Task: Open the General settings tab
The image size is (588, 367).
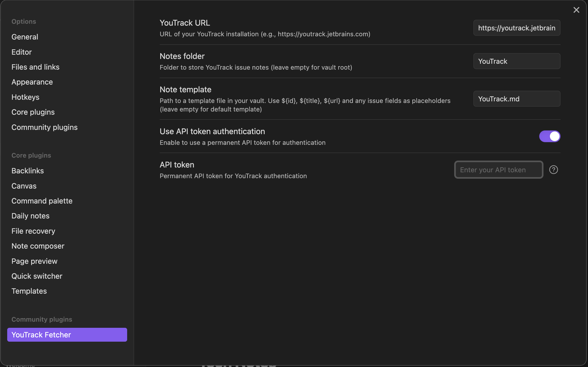Action: (x=25, y=37)
